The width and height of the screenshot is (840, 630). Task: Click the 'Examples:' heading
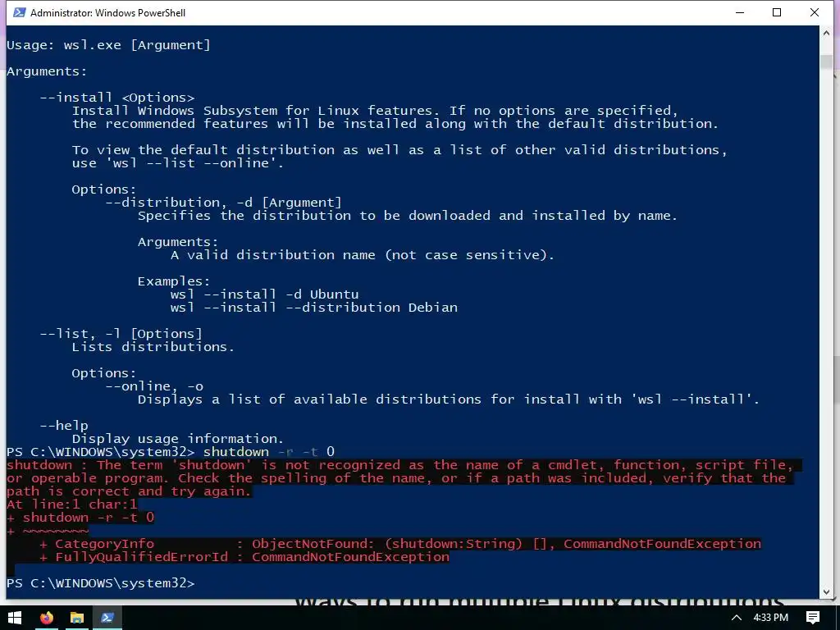(174, 281)
